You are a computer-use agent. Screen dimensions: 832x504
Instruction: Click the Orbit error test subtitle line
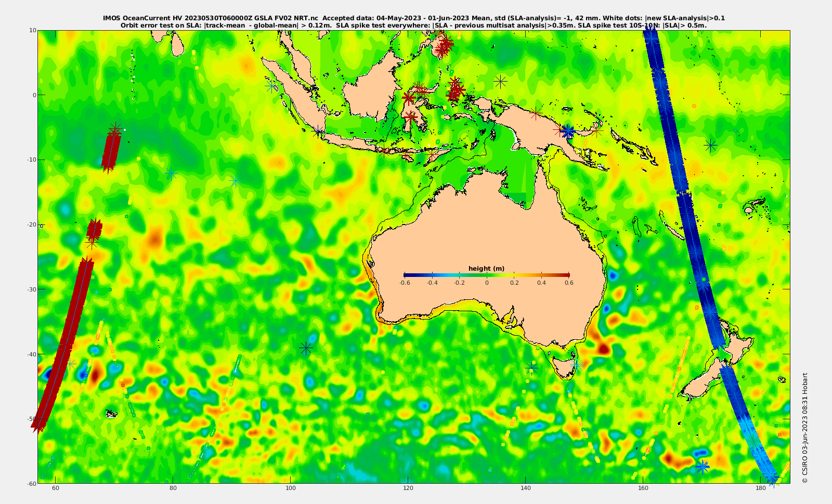click(413, 25)
